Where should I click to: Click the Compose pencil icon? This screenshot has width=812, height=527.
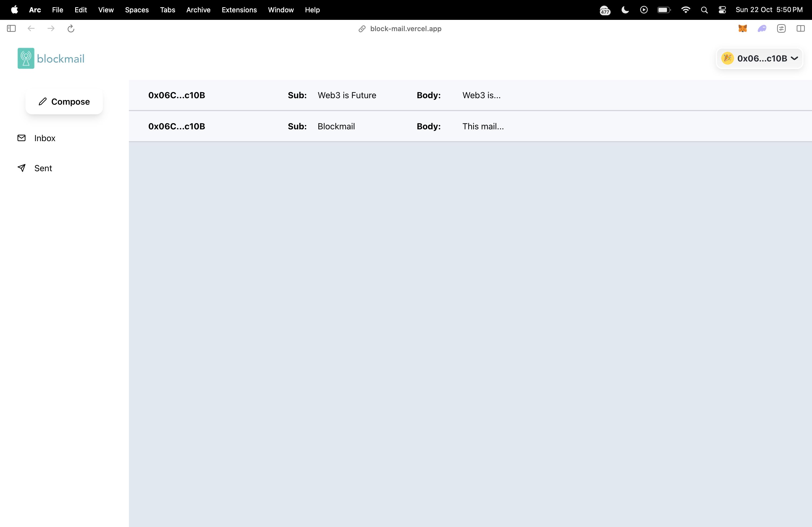(x=43, y=102)
